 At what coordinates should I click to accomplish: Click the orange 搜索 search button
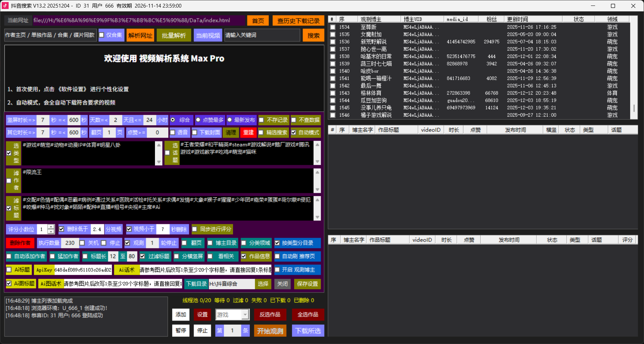click(313, 35)
